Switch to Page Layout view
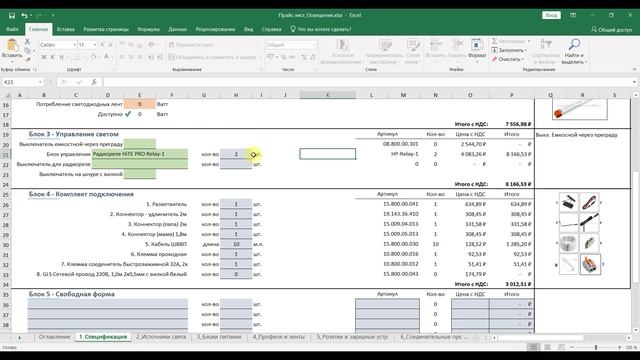This screenshot has height=360, width=640. [547, 347]
